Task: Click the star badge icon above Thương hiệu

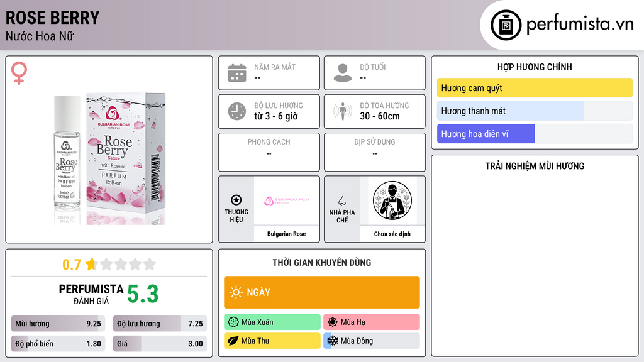Action: pos(236,200)
